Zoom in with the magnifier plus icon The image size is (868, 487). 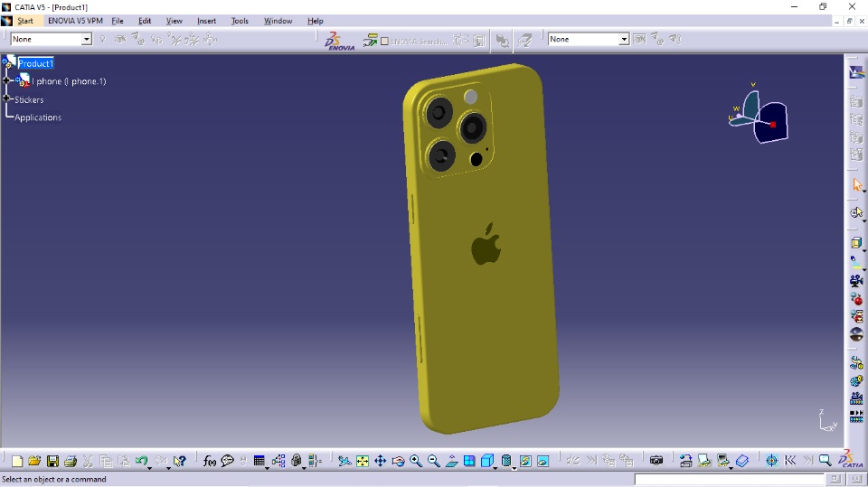[x=416, y=461]
